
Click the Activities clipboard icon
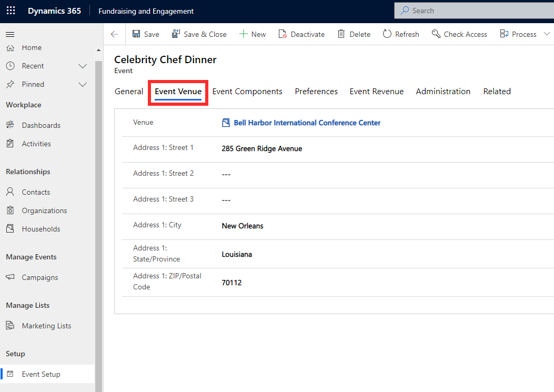(10, 144)
